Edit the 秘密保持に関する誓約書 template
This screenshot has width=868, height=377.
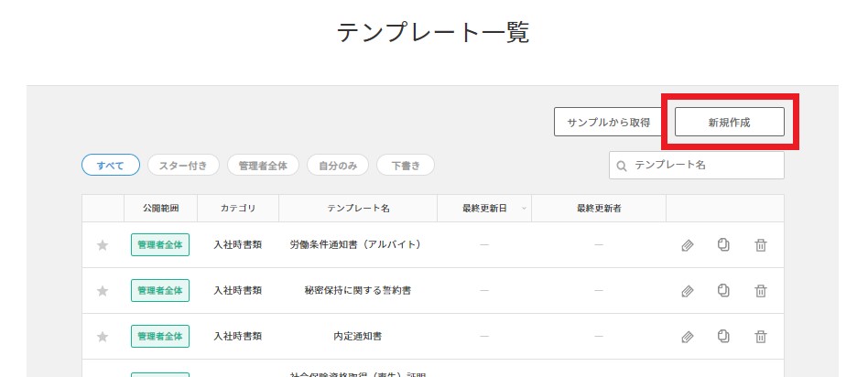tap(687, 291)
